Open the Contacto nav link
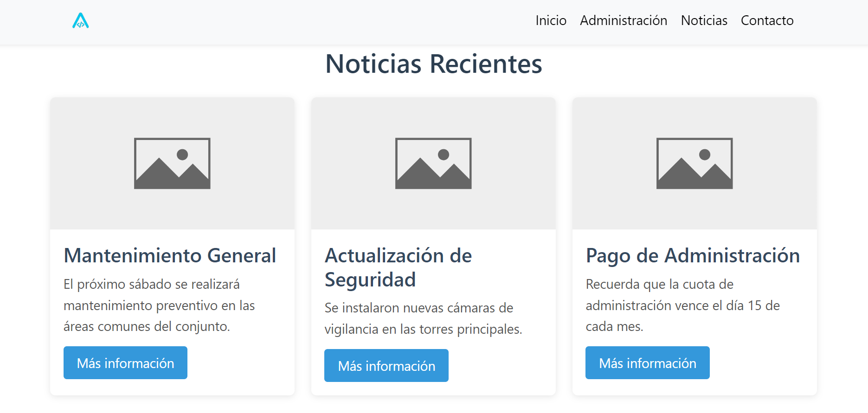Viewport: 868px width, 413px height. coord(767,21)
